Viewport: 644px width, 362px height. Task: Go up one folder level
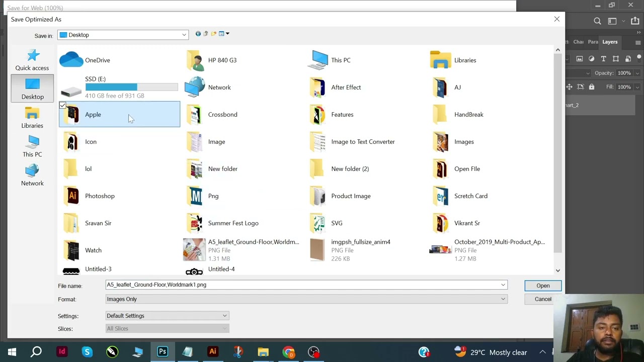(206, 34)
